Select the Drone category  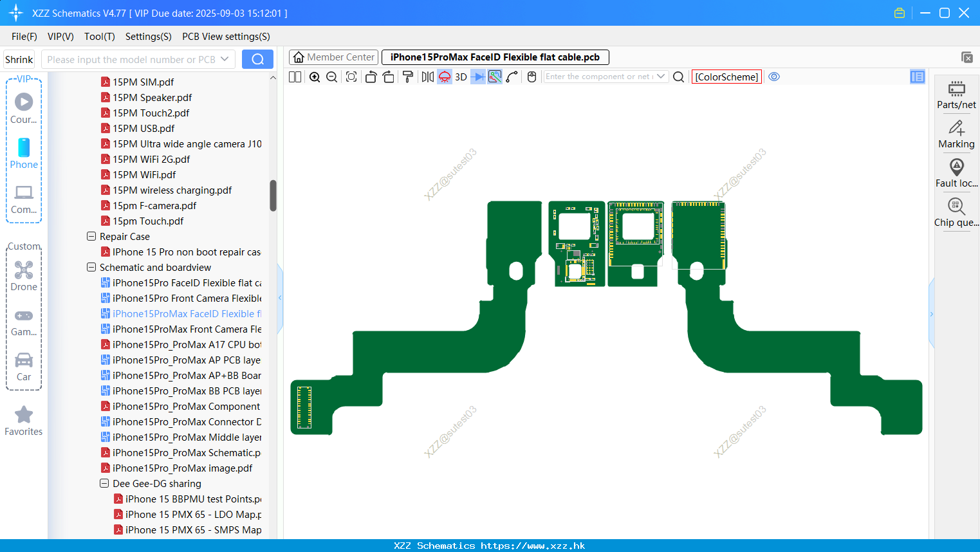pyautogui.click(x=24, y=276)
